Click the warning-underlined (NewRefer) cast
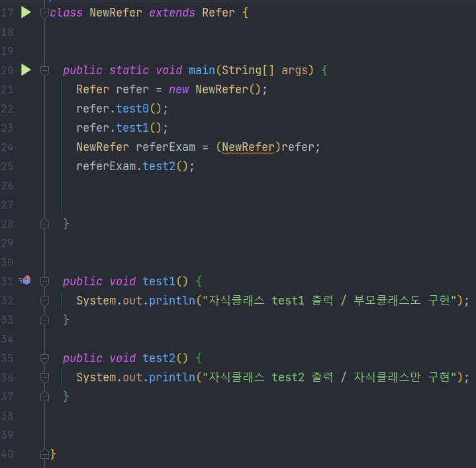 248,147
